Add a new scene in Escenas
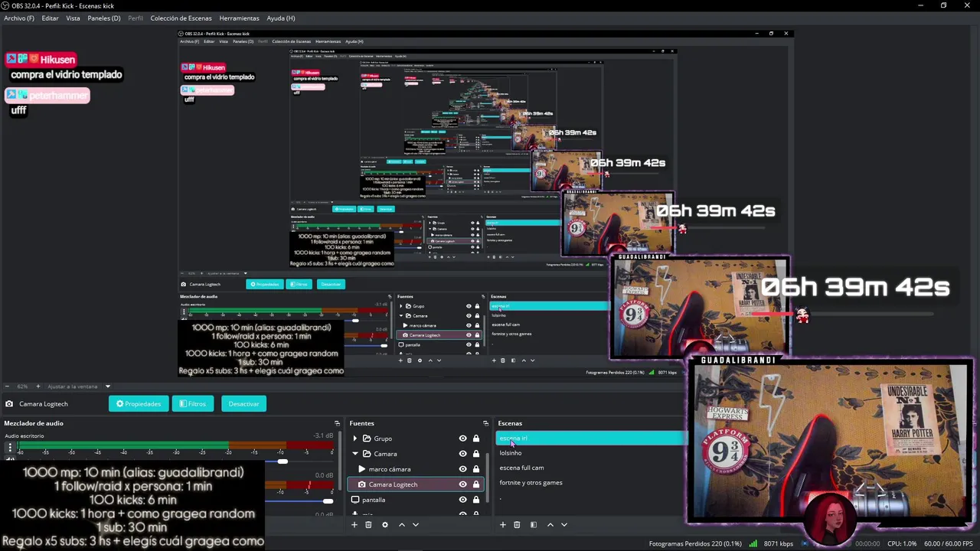The width and height of the screenshot is (980, 551). click(x=502, y=525)
